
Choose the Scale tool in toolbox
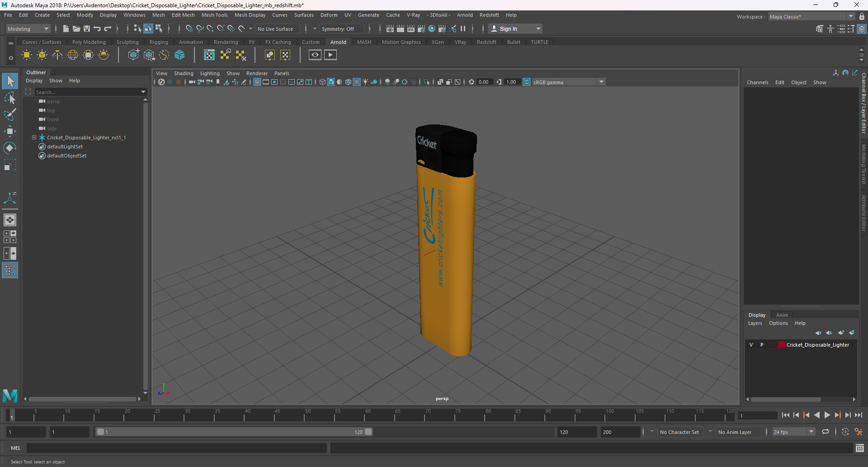[x=10, y=165]
